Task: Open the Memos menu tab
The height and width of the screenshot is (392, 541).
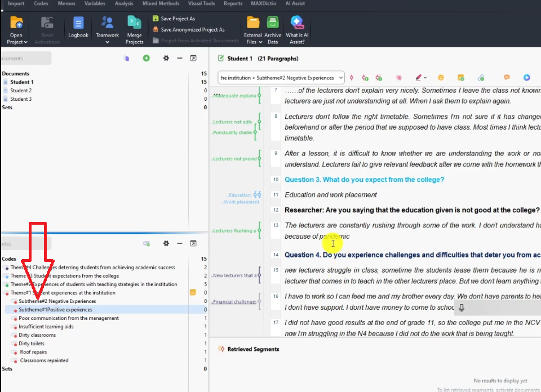Action: [x=66, y=3]
